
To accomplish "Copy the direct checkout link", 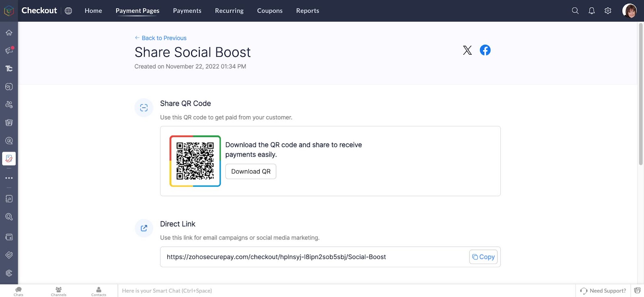I will coord(483,257).
